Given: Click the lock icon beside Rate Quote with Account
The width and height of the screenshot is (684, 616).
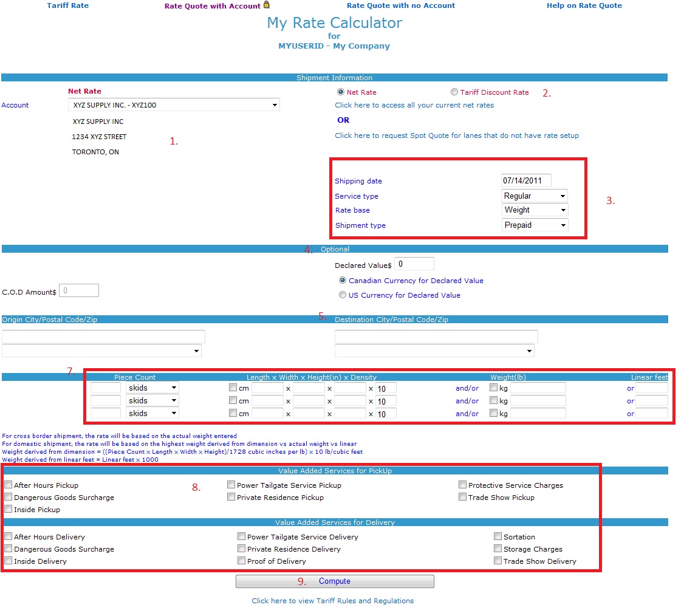Looking at the screenshot, I should (266, 5).
